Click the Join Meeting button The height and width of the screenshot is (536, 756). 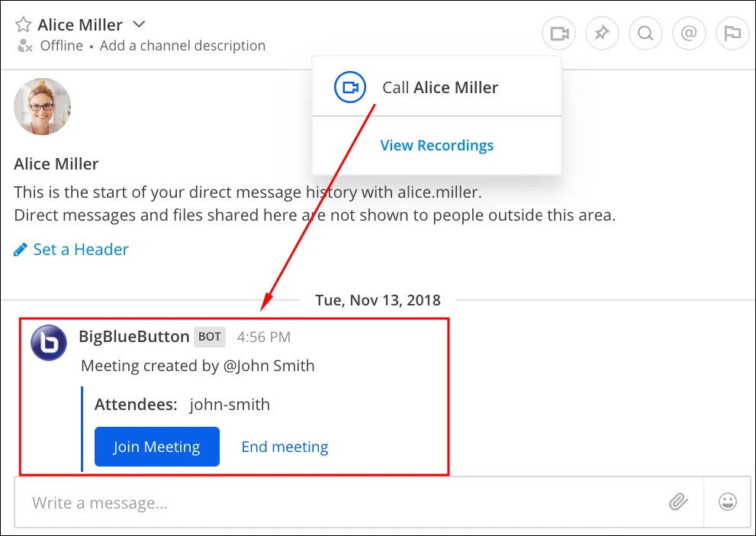[157, 447]
